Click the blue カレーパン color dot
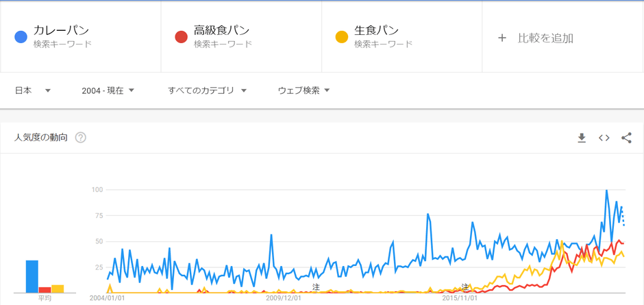This screenshot has width=644, height=305. pyautogui.click(x=21, y=37)
